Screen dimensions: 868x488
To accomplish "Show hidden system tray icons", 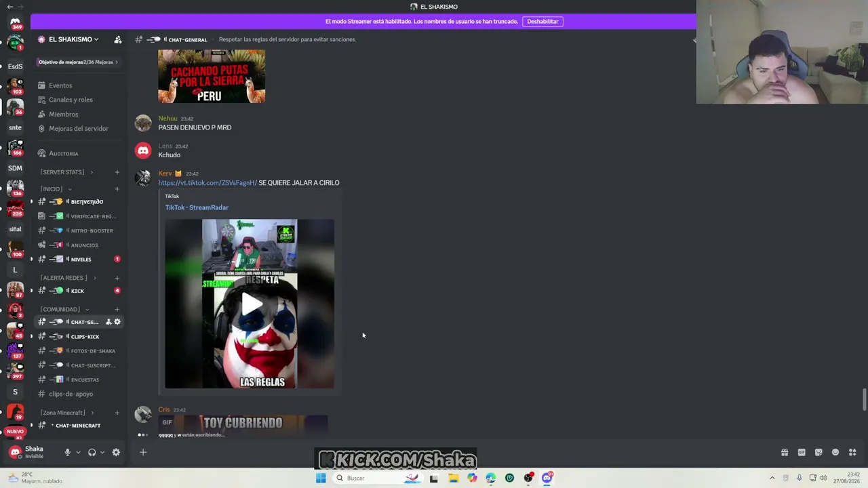I will pos(772,478).
